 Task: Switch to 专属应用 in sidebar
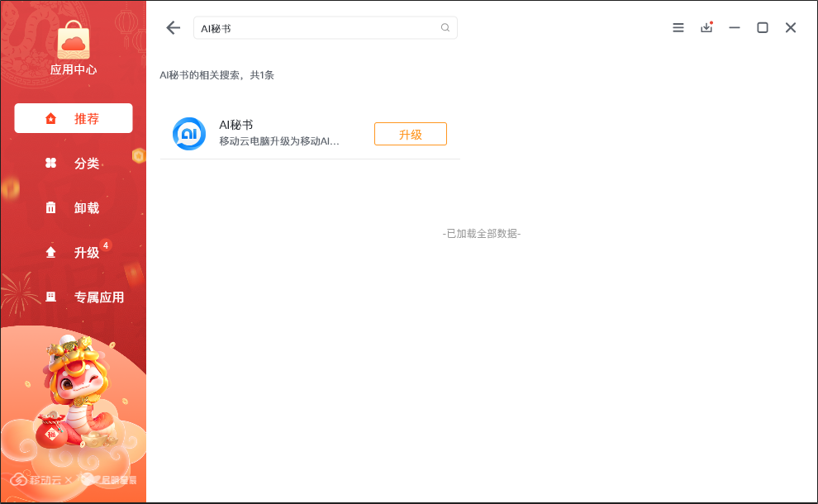click(74, 297)
